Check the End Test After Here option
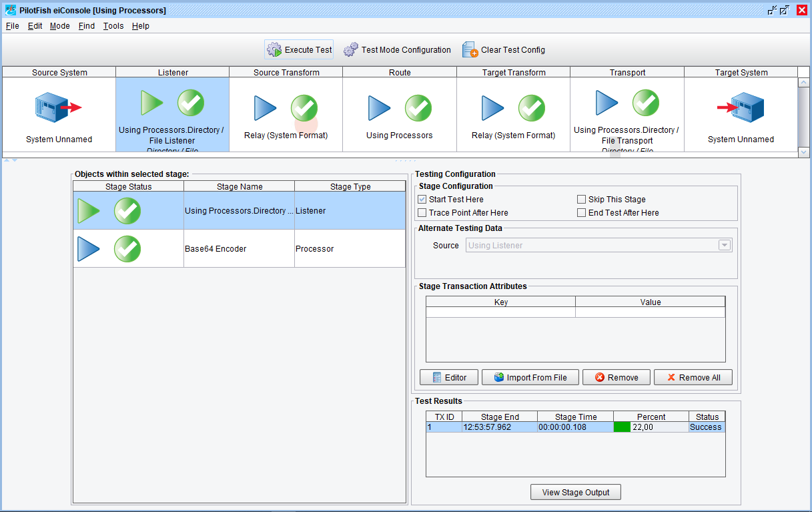 [x=582, y=213]
